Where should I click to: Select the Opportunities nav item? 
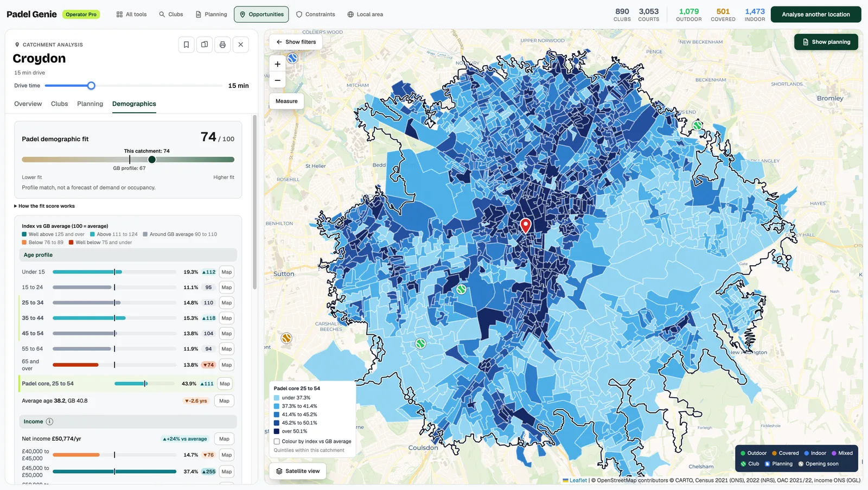point(261,15)
